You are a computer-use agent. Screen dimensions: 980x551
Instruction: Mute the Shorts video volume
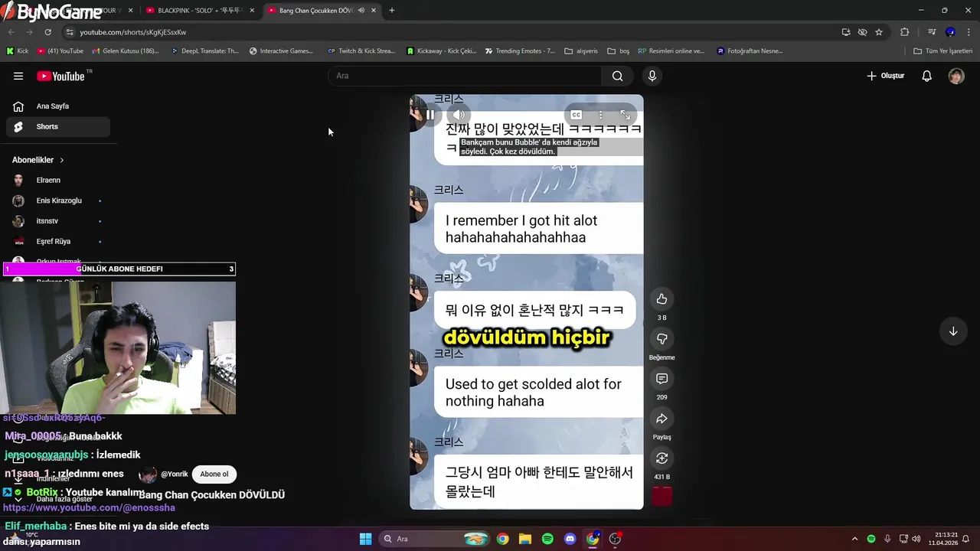click(x=458, y=115)
